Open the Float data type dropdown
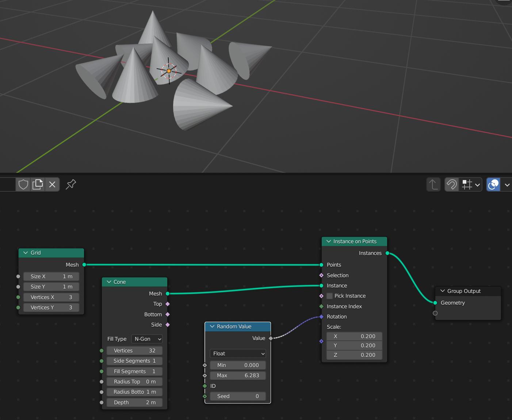This screenshot has width=512, height=420. coord(238,354)
